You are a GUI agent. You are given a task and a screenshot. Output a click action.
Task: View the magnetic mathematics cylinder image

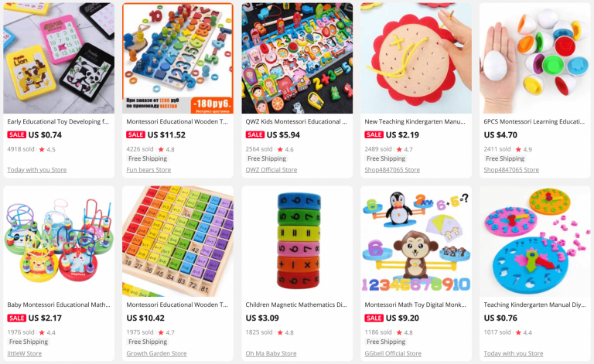tap(297, 241)
